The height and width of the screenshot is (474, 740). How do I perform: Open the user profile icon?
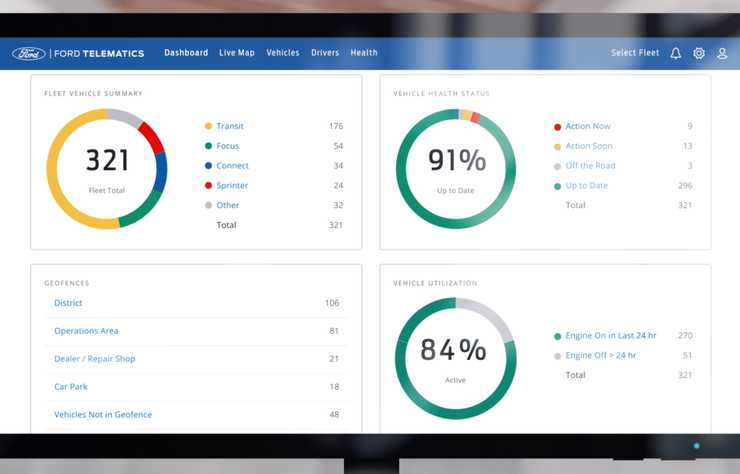pos(722,53)
